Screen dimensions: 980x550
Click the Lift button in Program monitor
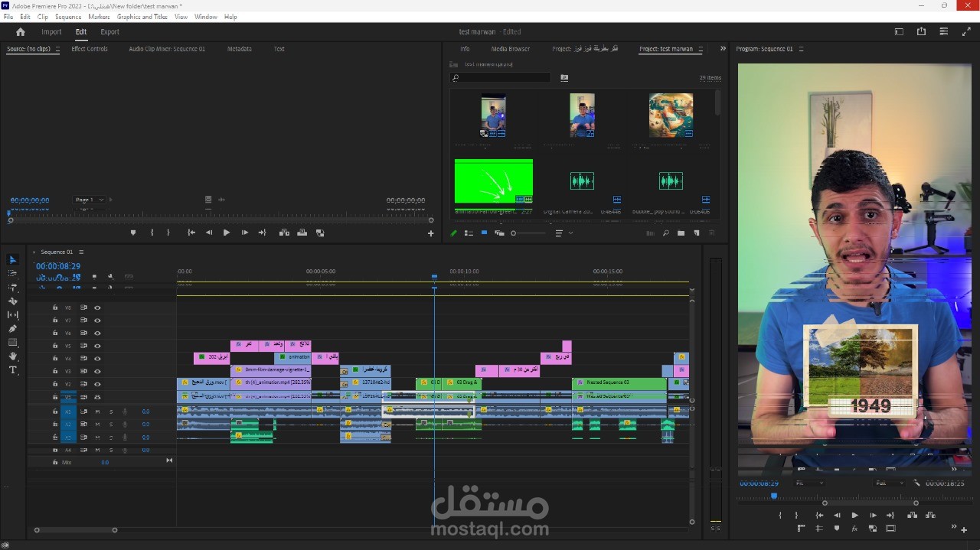tap(913, 516)
